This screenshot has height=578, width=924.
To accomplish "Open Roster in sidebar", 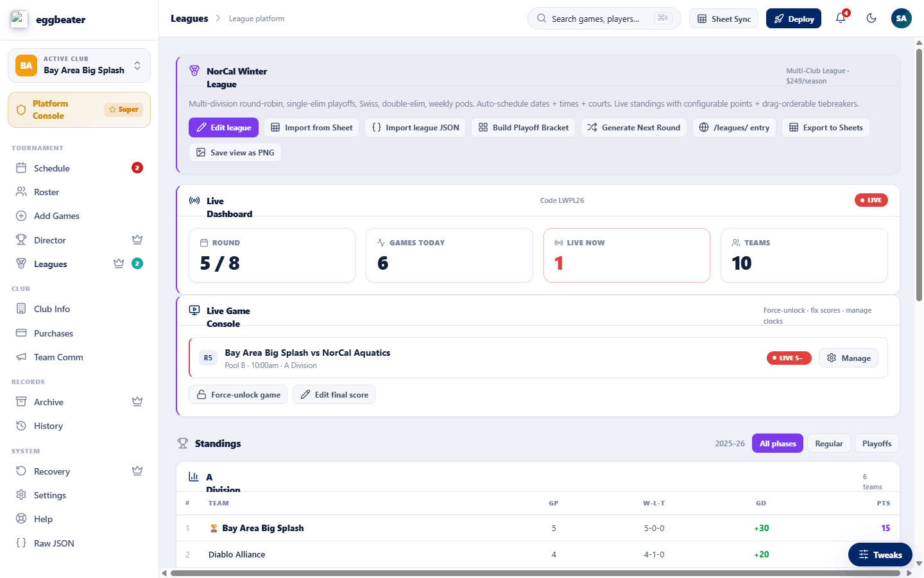I will 79,192.
